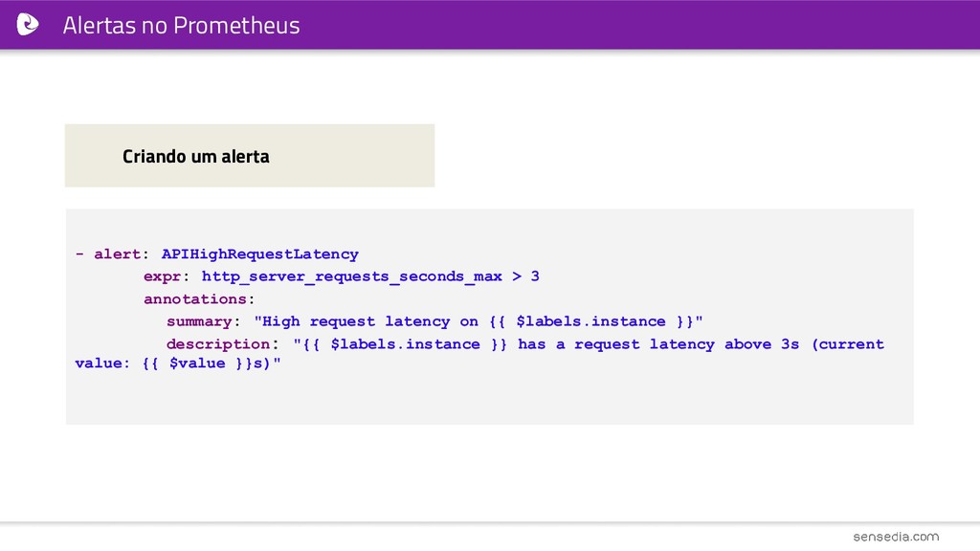Click the '$value' template variable
The height and width of the screenshot is (551, 980).
[197, 364]
